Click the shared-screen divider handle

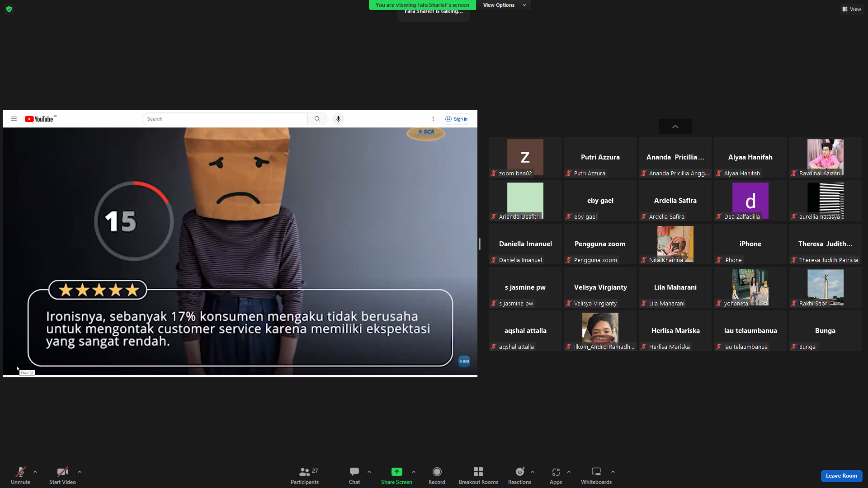click(480, 244)
